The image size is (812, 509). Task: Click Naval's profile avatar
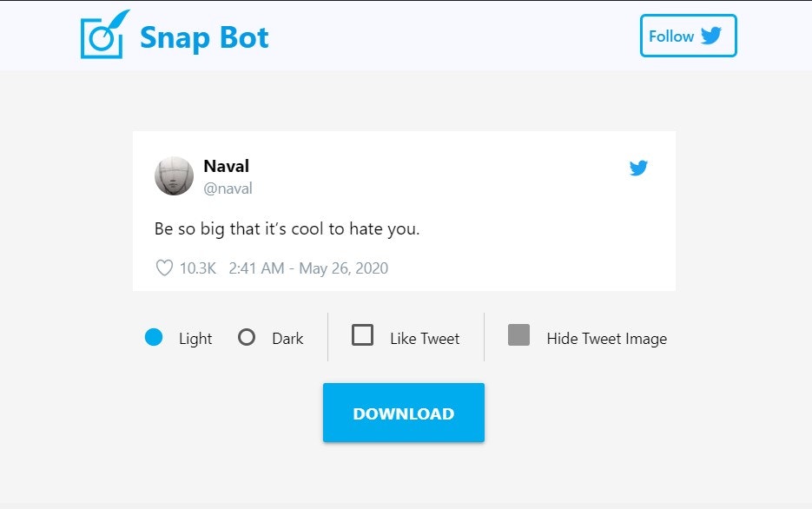pyautogui.click(x=173, y=175)
